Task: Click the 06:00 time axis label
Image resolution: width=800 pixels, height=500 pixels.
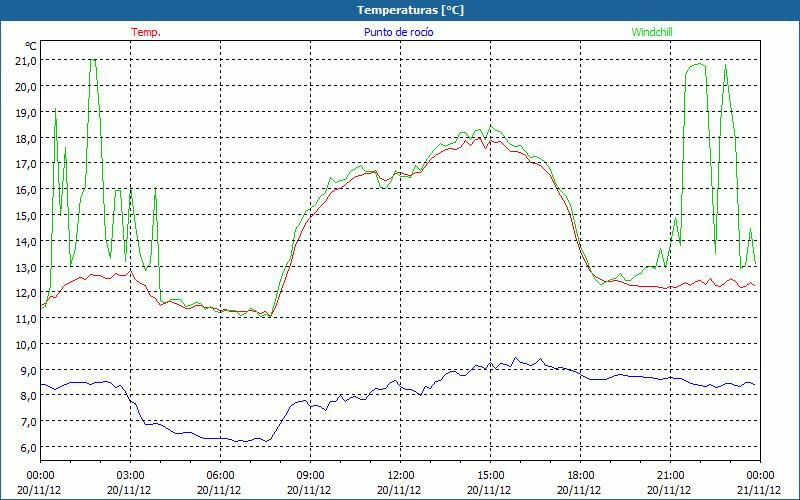Action: coord(220,476)
